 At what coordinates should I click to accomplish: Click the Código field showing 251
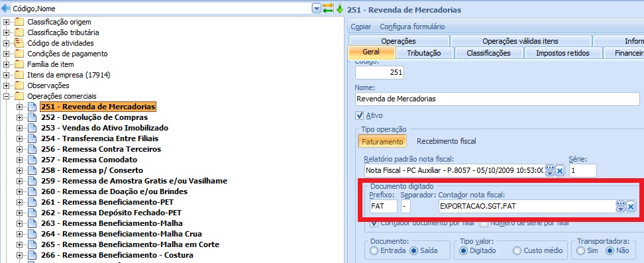point(380,72)
